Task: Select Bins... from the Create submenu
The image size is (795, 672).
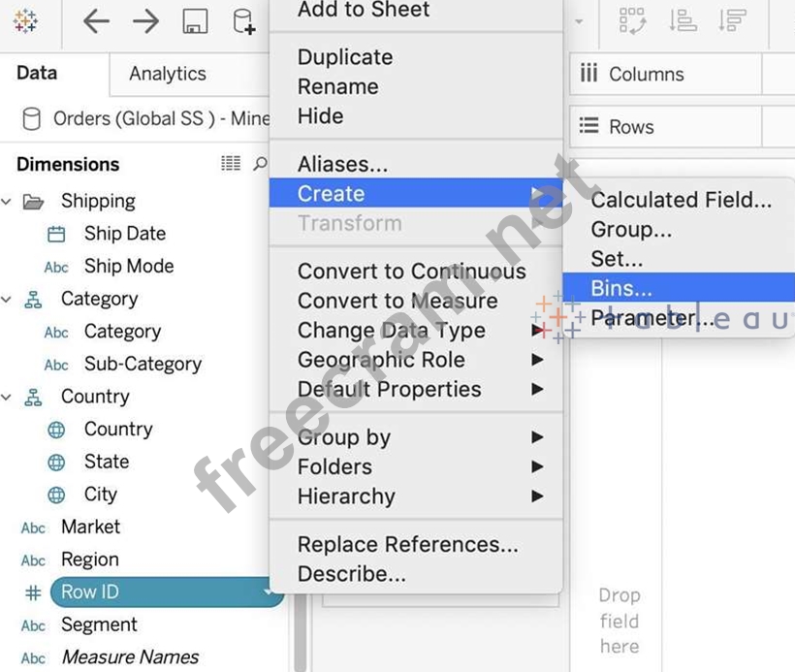Action: (621, 288)
